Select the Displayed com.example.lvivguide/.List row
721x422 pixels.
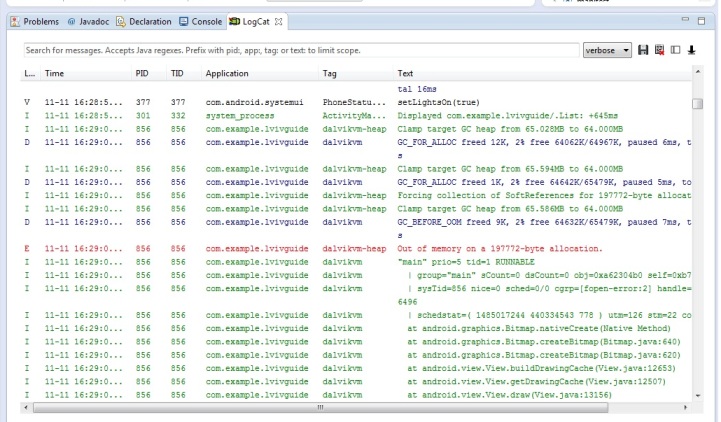356,115
